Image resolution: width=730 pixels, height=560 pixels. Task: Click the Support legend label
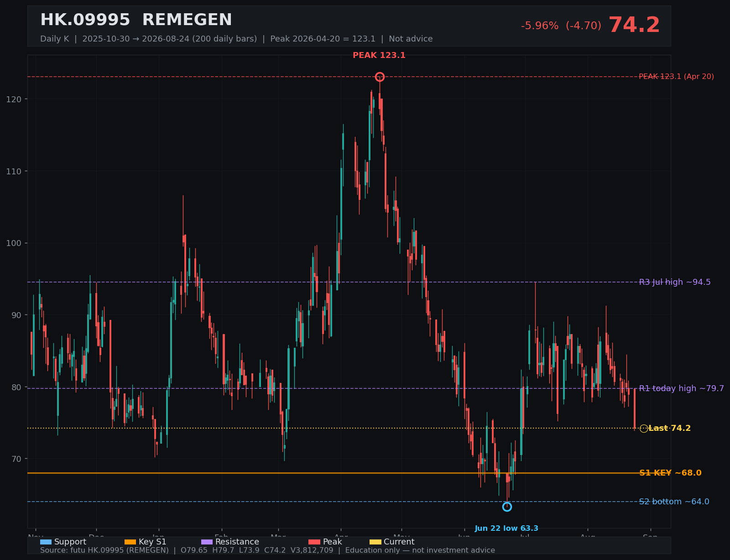70,542
